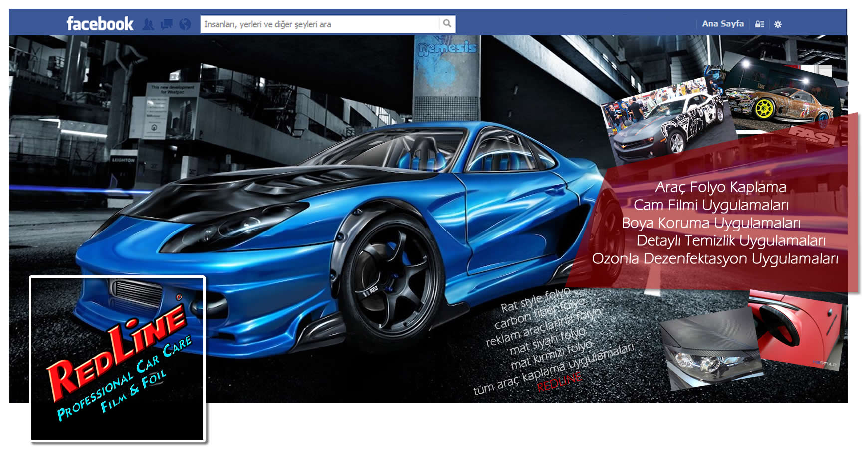Image resolution: width=868 pixels, height=463 pixels.
Task: Click the red REDLINE text on the asphalt
Action: click(559, 381)
